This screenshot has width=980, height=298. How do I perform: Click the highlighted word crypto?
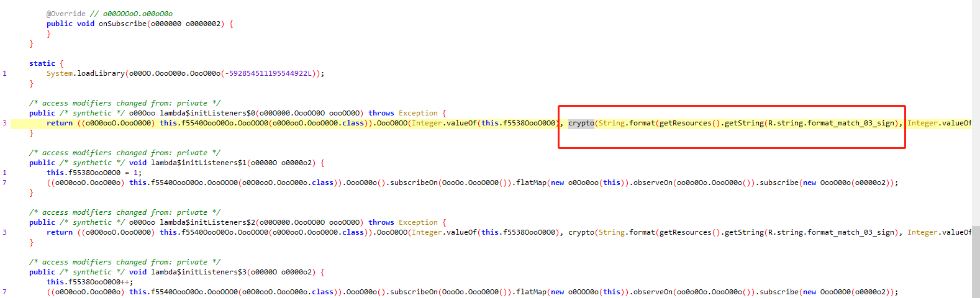click(x=581, y=123)
